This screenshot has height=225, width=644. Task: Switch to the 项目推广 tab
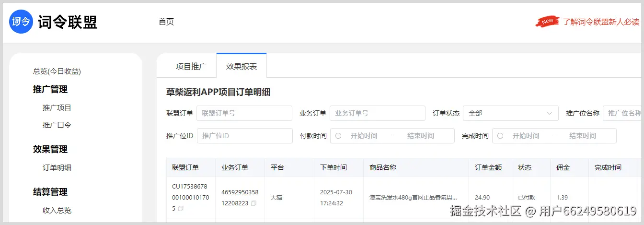(x=191, y=67)
